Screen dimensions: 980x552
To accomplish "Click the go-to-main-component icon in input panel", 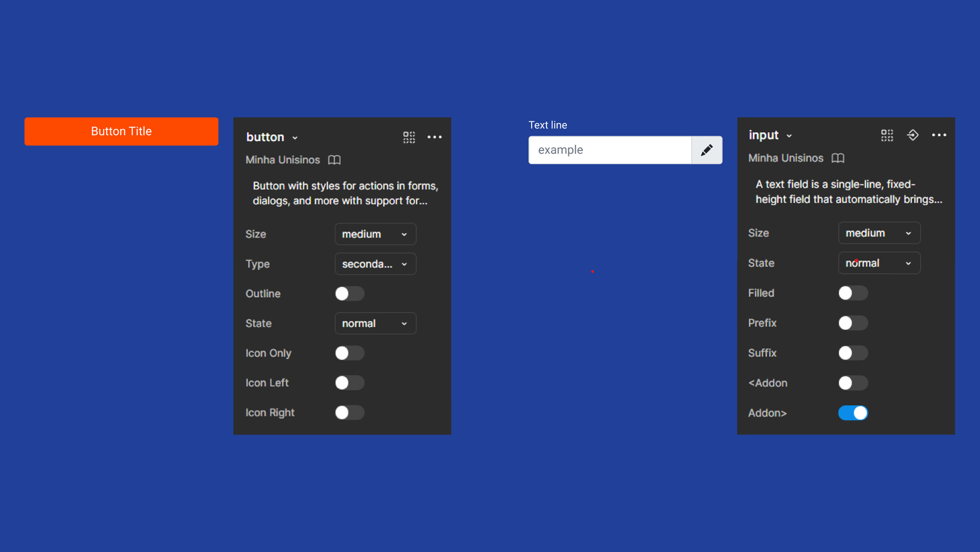I will pyautogui.click(x=913, y=135).
